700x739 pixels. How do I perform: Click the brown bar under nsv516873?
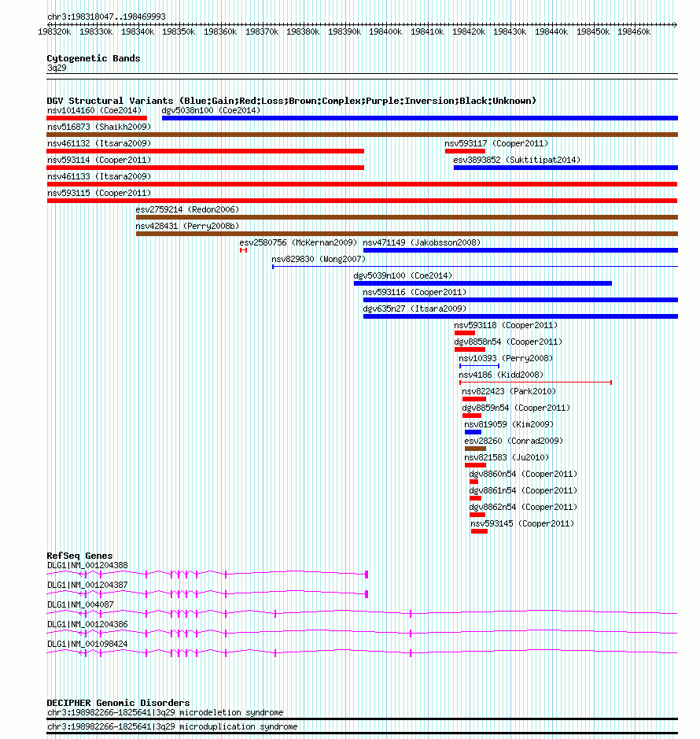[x=363, y=135]
